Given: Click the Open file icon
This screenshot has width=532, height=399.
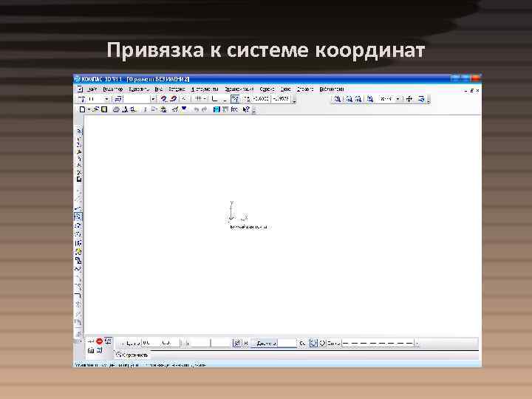Looking at the screenshot, I should (96, 109).
